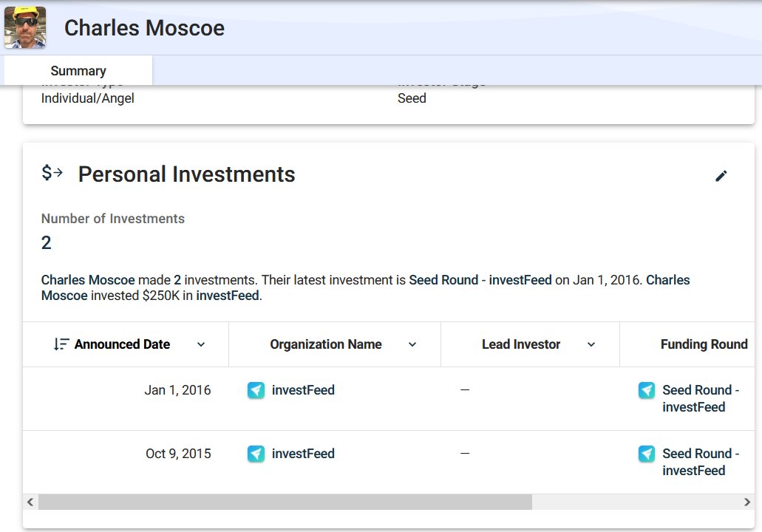
Task: Click the Number of Investments value 2
Action: (x=46, y=242)
